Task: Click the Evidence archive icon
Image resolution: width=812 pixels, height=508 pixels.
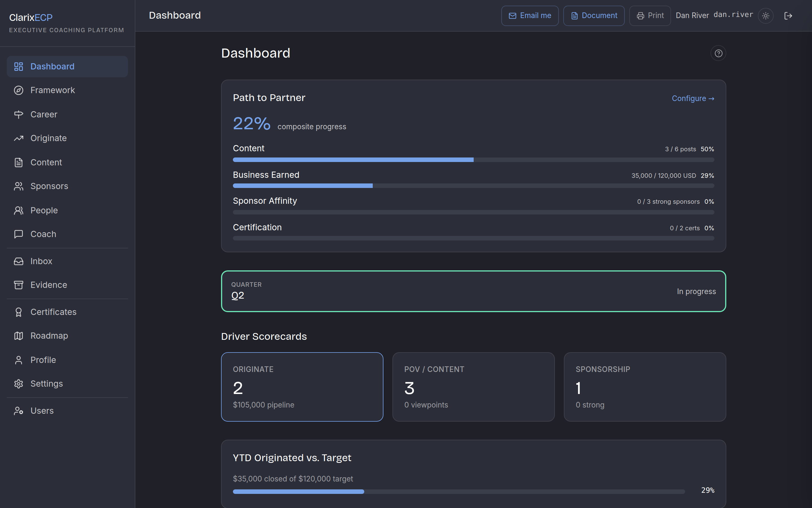Action: pos(18,285)
